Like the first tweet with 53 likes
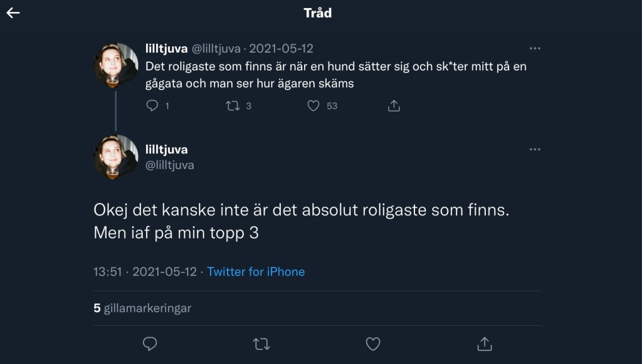642x364 pixels. pos(313,106)
